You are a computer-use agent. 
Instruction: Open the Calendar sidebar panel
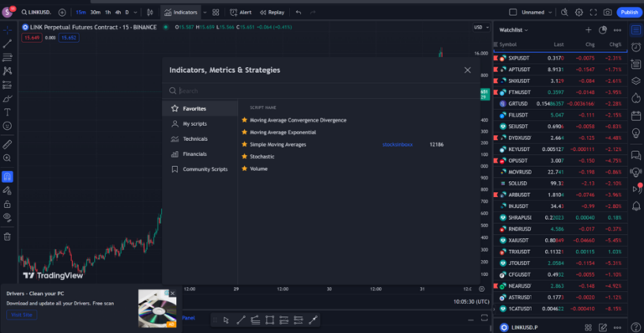click(636, 116)
